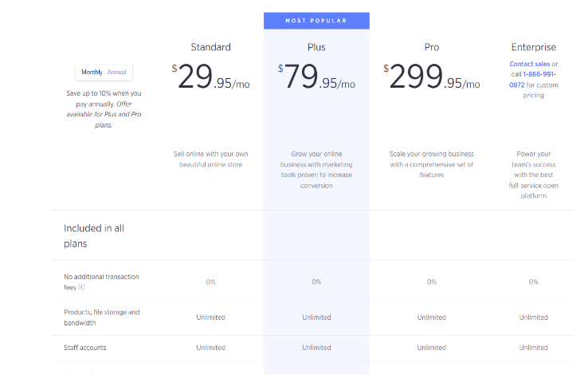This screenshot has height=386, width=588.
Task: Click the 1-866-991-0872 phone number link
Action: tap(532, 80)
